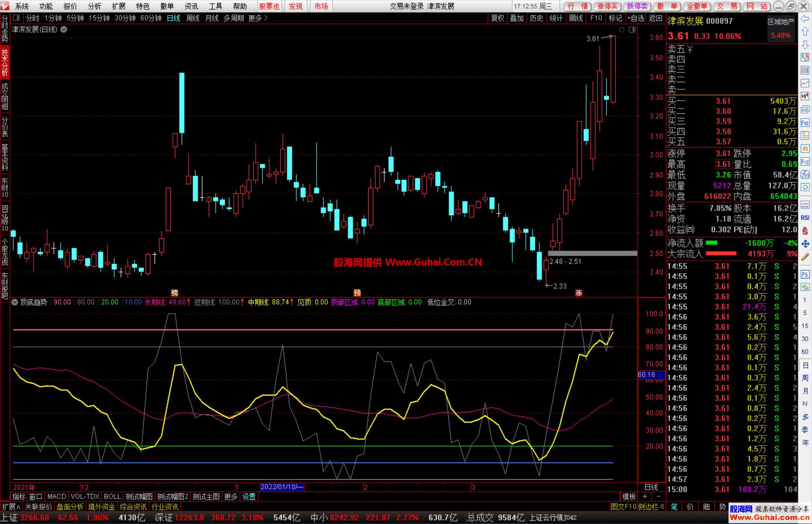Select the MACD indicator tab
The width and height of the screenshot is (812, 524).
pyautogui.click(x=57, y=497)
